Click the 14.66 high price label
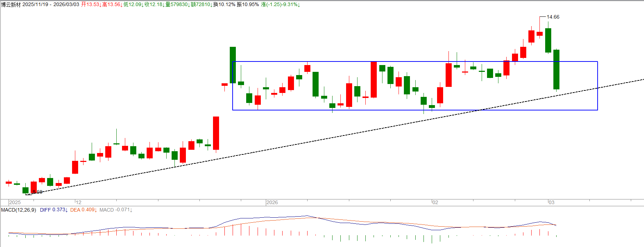This screenshot has height=247, width=644. coord(553,17)
